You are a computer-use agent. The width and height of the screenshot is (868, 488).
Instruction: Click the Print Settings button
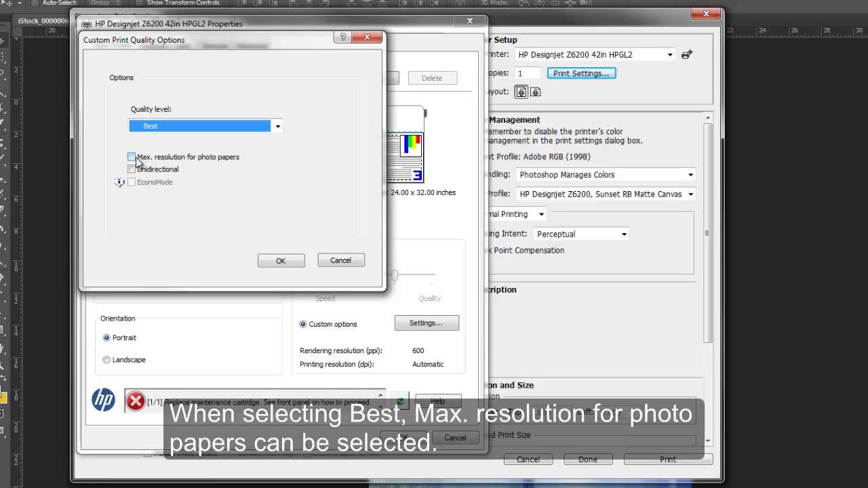click(581, 73)
